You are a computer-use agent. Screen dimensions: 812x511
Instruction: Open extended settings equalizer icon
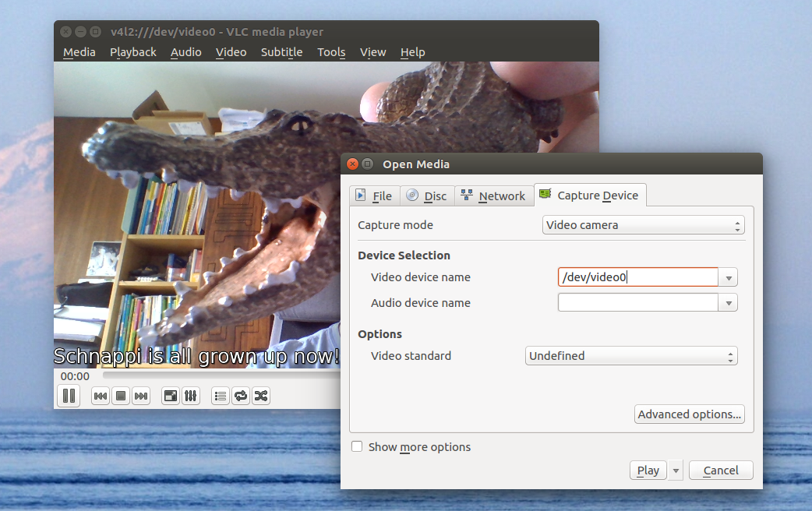click(191, 396)
